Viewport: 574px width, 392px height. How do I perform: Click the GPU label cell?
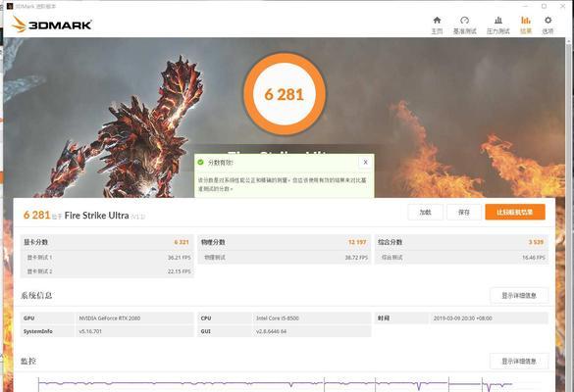pos(47,318)
